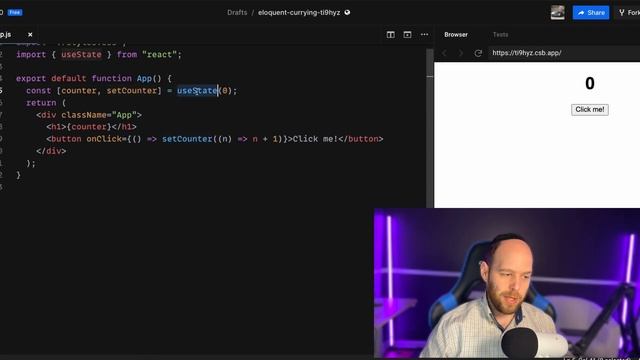Image resolution: width=640 pixels, height=360 pixels.
Task: Click the sandbox name eloquent-currying-ti9hyz
Action: pyautogui.click(x=299, y=13)
